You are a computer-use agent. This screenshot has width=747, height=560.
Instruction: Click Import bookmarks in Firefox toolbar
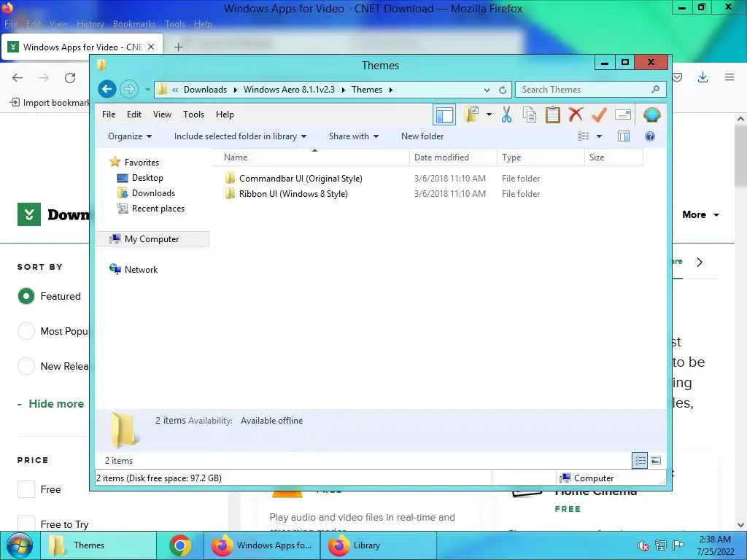click(x=50, y=102)
